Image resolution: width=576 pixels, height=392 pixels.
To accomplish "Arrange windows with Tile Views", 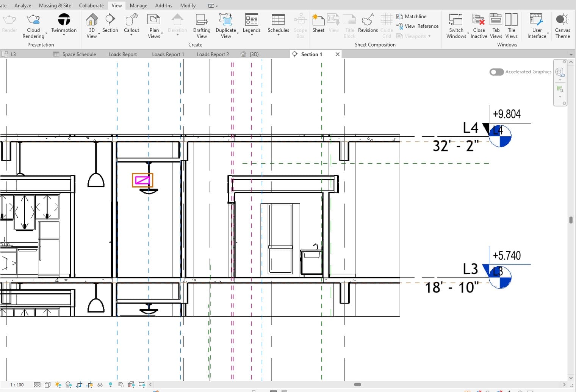I will pyautogui.click(x=511, y=25).
